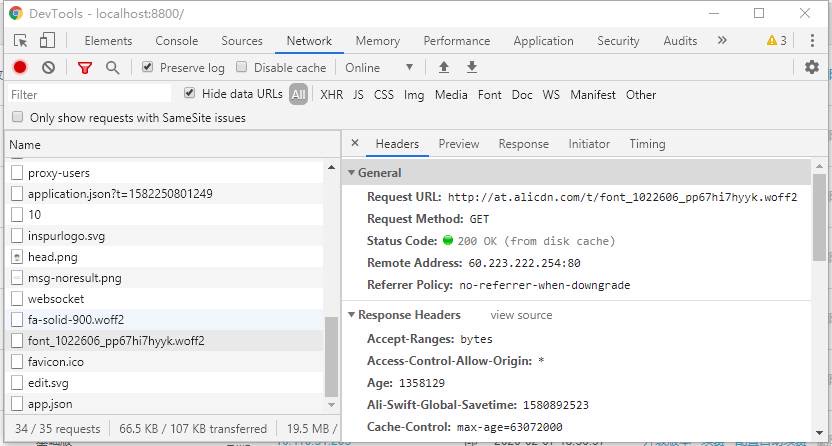Collapse the General section
The image size is (832, 446).
374,173
